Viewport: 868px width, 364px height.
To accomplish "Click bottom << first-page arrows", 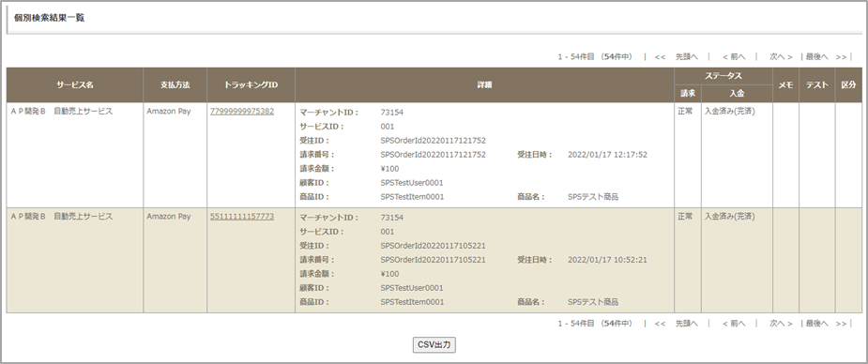I will pos(660,324).
